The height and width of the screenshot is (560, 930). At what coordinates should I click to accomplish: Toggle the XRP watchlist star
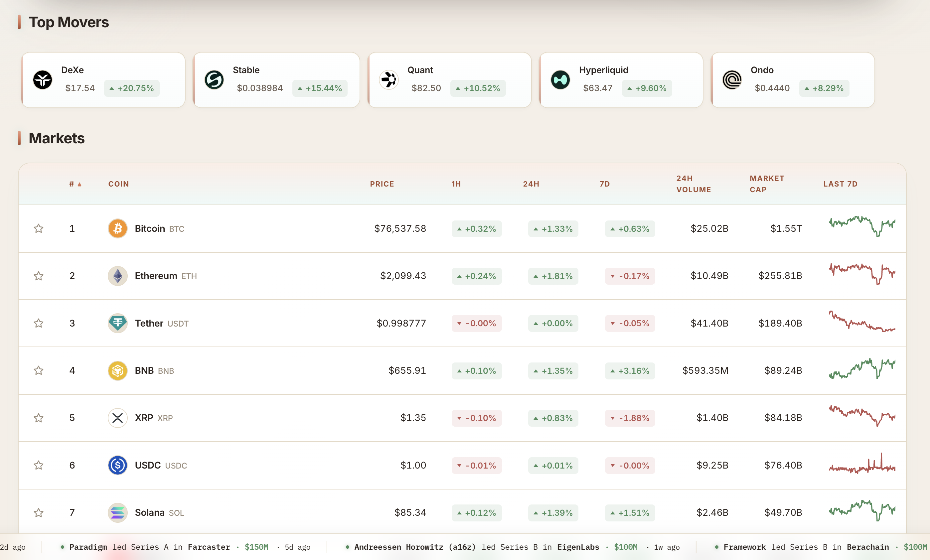(39, 418)
